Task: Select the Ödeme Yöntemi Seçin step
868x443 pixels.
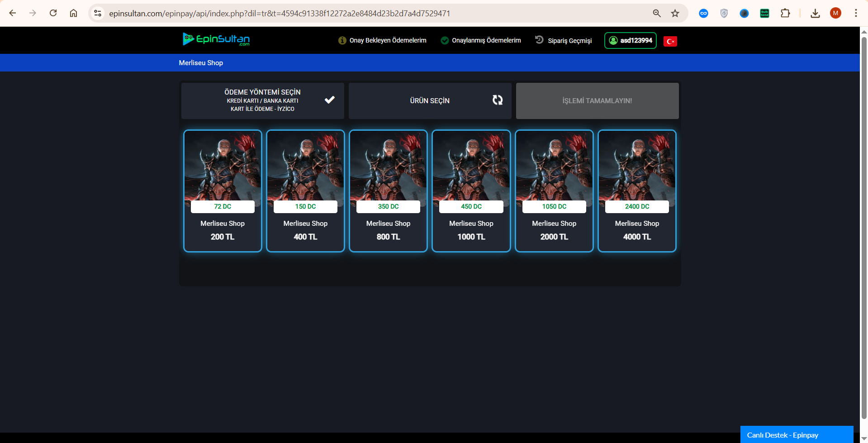Action: [x=262, y=100]
